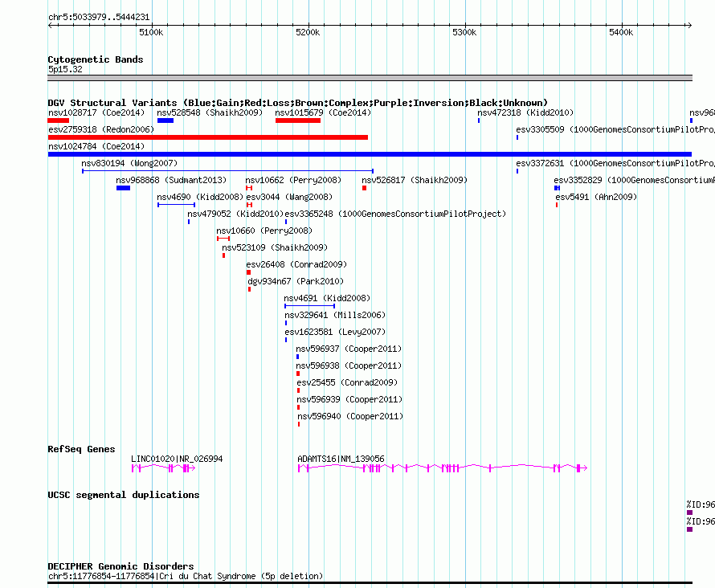The image size is (715, 588).
Task: Click the chr5:5033979..5444231 coordinate label
Action: 99,17
